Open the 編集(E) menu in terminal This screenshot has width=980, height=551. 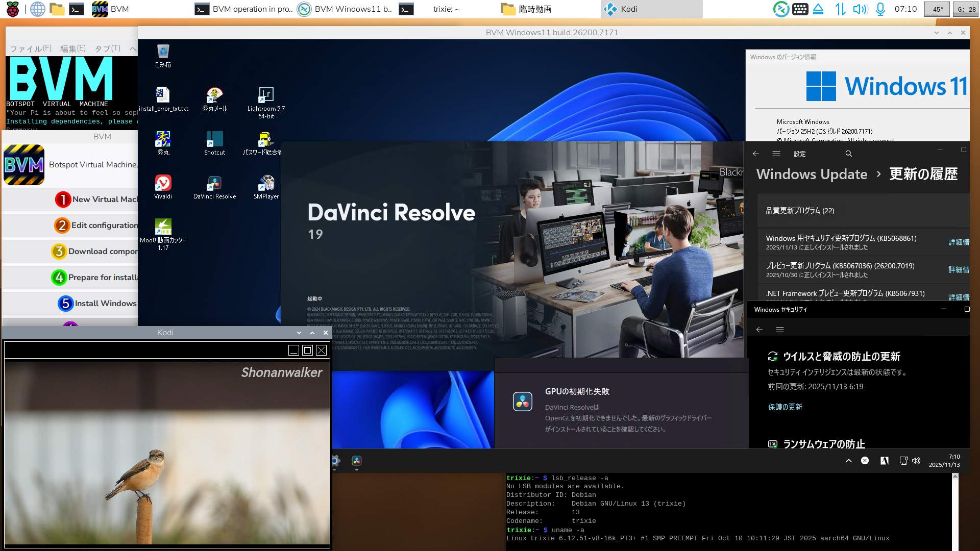pos(72,48)
